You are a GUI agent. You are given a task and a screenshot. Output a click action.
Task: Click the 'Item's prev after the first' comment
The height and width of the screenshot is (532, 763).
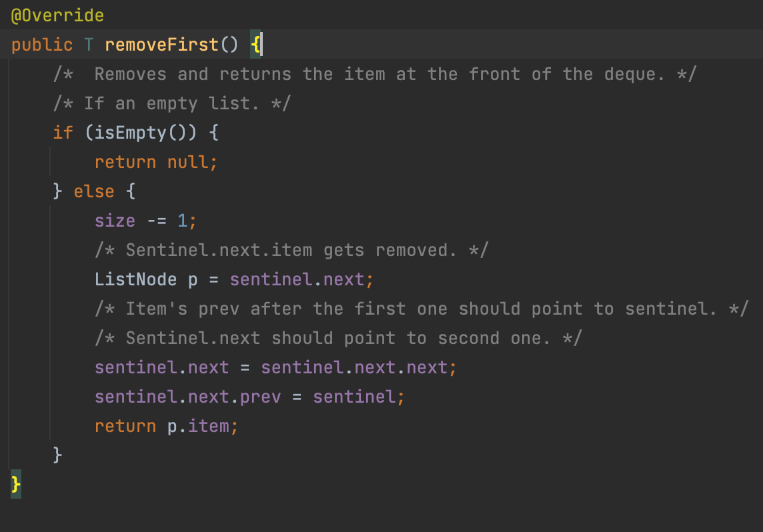pos(420,309)
